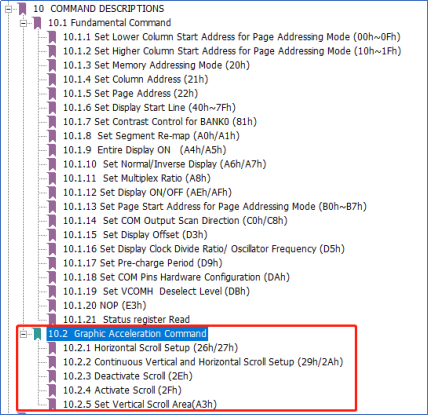Go to 10.2.2 Continuous Vertical and Horizontal Scroll
Screen dimensions: 429x416
(203, 362)
